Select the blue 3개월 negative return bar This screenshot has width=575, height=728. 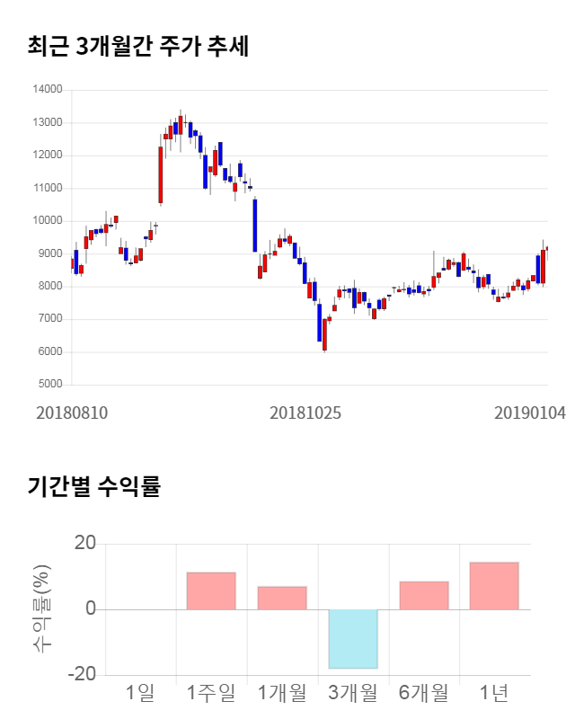coord(352,639)
